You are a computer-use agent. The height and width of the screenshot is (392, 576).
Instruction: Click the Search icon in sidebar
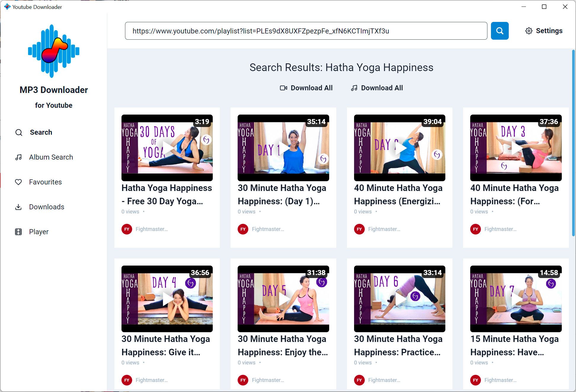pyautogui.click(x=18, y=132)
